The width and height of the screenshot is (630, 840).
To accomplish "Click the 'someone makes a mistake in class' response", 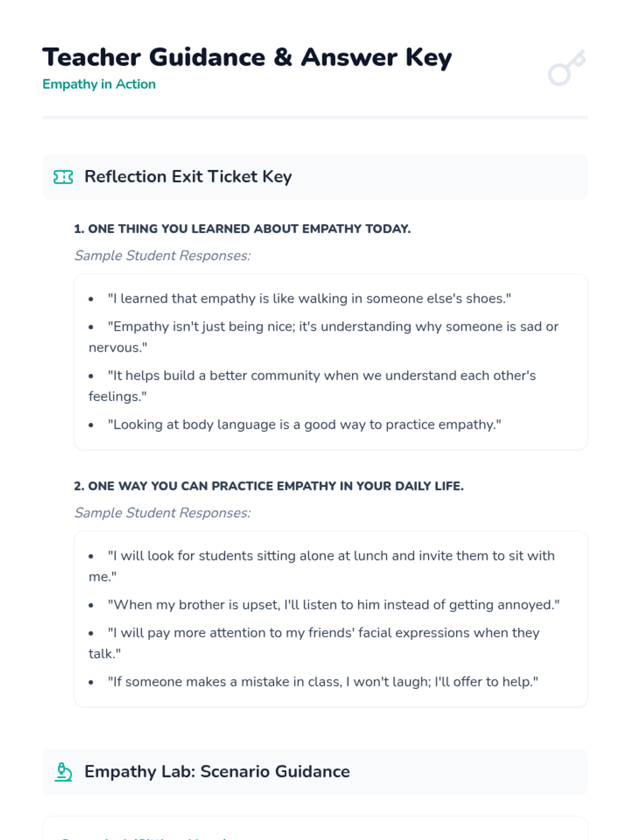I will click(x=323, y=682).
